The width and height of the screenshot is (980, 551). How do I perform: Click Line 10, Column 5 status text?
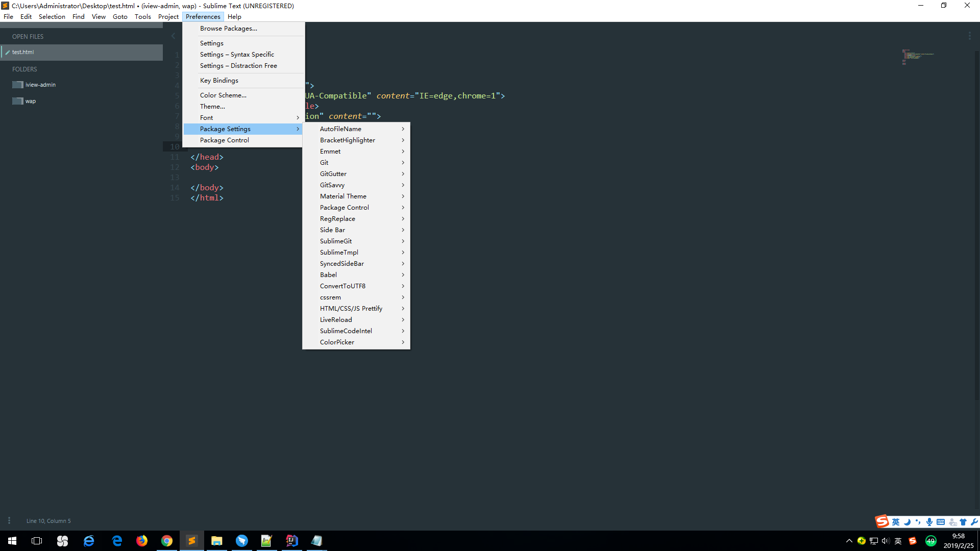(48, 521)
